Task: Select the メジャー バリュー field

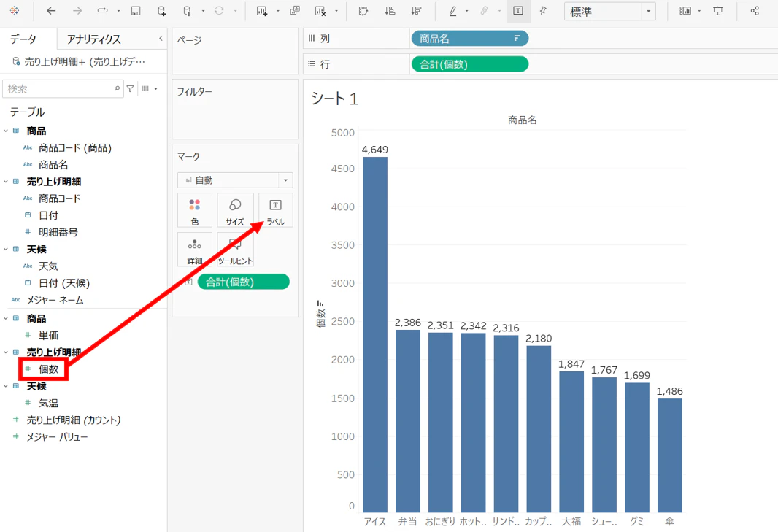Action: click(57, 437)
